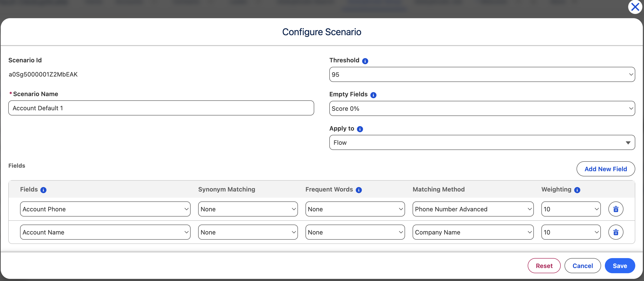644x281 pixels.
Task: Delete the Account Phone field row
Action: tap(615, 209)
